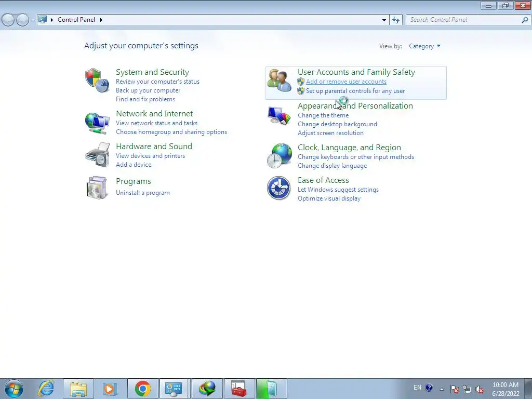Screen dimensions: 532x399
Task: Open Clock, Language, and Region category
Action: (349, 148)
